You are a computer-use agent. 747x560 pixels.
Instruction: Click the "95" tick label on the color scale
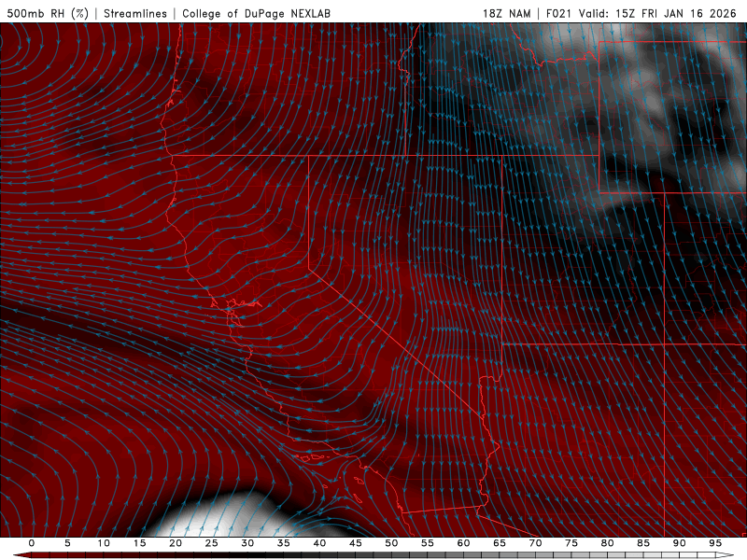pyautogui.click(x=715, y=543)
